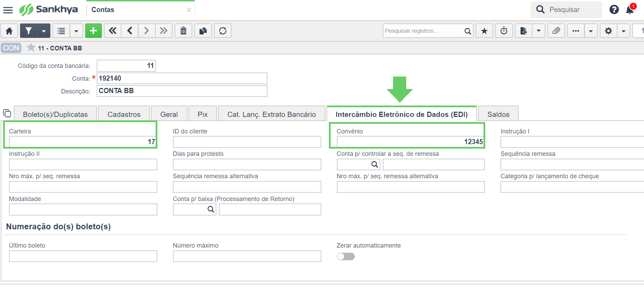This screenshot has height=290, width=644.
Task: Open the hamburger main menu
Action: click(x=8, y=10)
